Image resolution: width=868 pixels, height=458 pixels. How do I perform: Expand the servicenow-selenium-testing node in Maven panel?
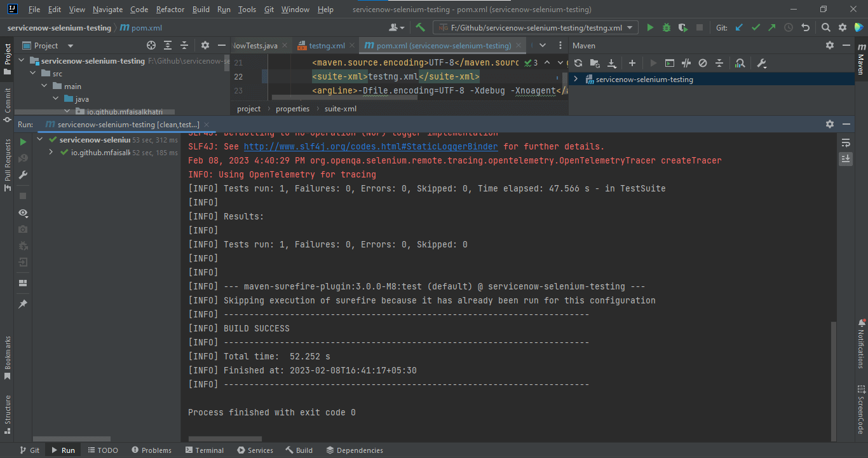pyautogui.click(x=576, y=79)
